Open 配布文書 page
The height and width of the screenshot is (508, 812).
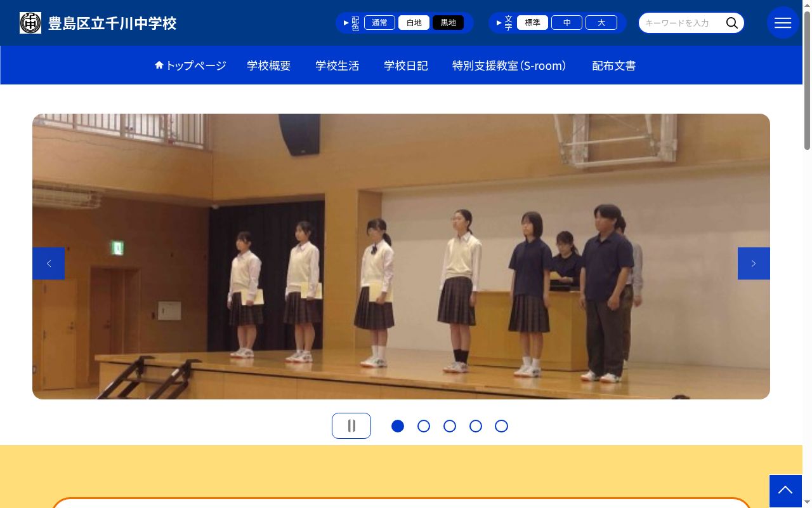(613, 65)
